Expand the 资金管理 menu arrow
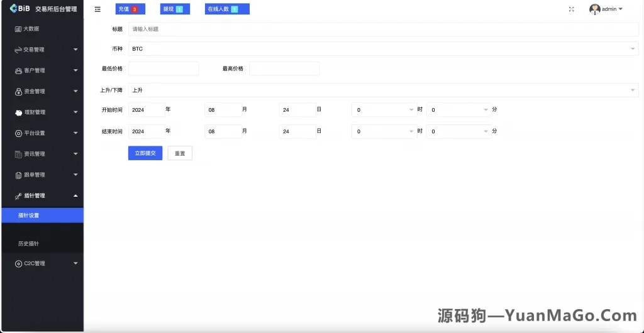644x333 pixels. pos(75,92)
